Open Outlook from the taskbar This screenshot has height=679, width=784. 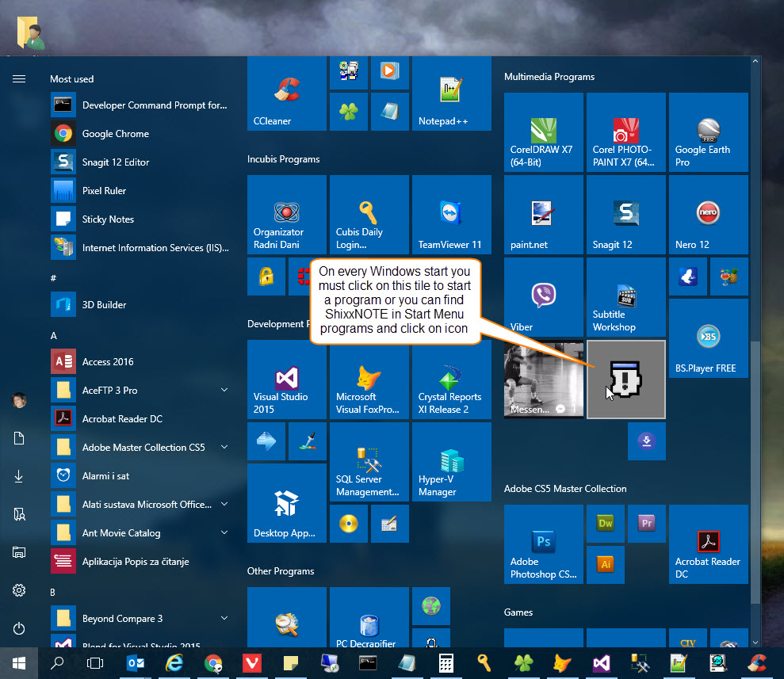(x=136, y=663)
